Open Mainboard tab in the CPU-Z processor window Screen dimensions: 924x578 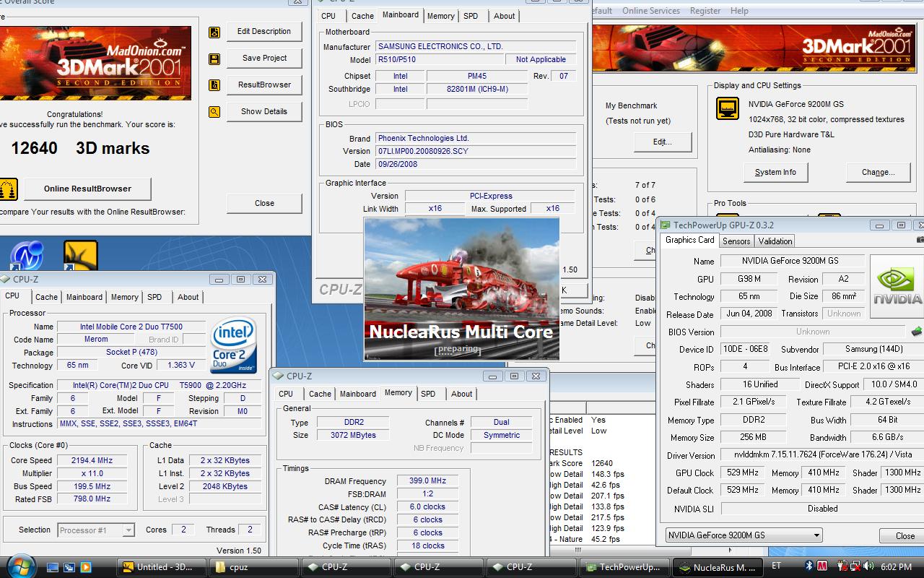(x=84, y=297)
